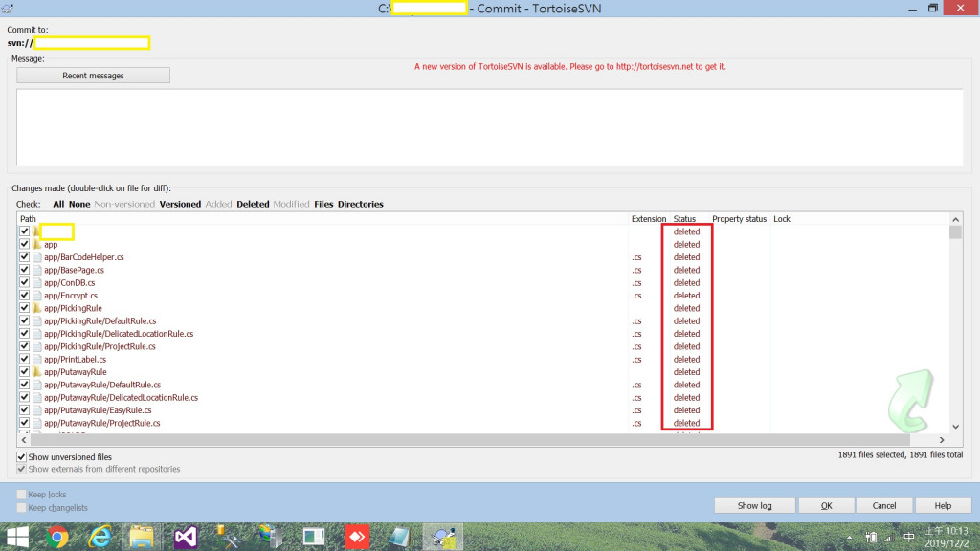
Task: Click the file list scroll-up arrow
Action: coord(956,219)
